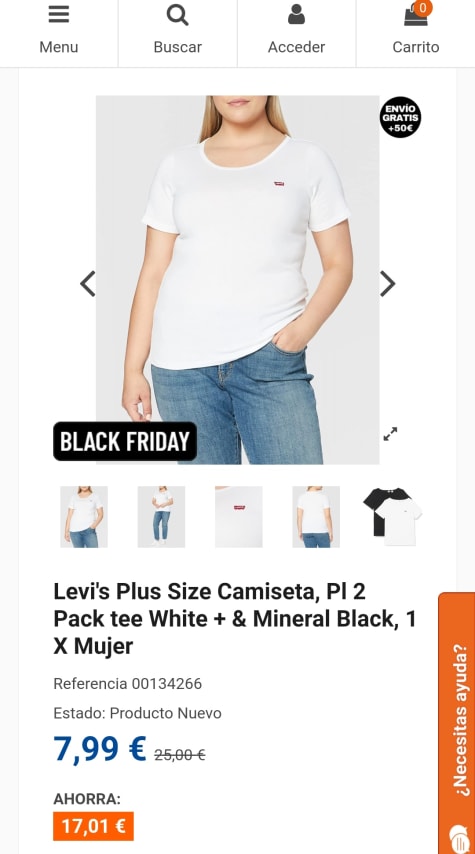The width and height of the screenshot is (475, 854).
Task: Expand product image to fullscreen
Action: click(x=390, y=434)
